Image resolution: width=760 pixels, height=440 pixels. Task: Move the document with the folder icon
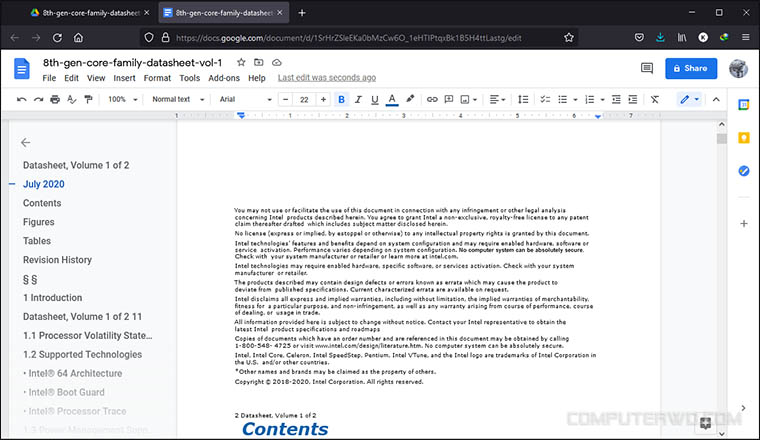click(259, 62)
